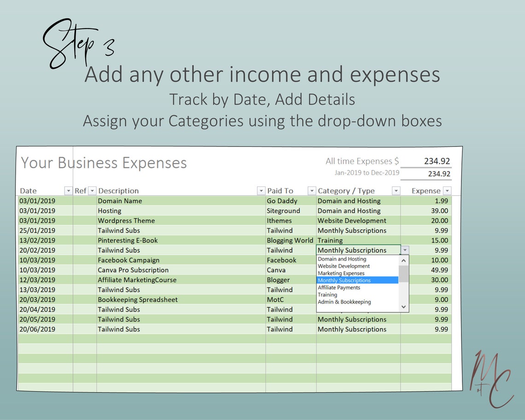The image size is (525, 420).
Task: Select Affiliate Payments from the dropdown
Action: coord(338,287)
